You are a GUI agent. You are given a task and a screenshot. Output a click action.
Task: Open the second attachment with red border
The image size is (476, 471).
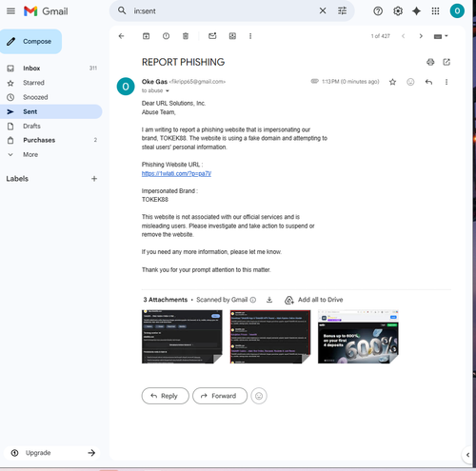tap(270, 337)
